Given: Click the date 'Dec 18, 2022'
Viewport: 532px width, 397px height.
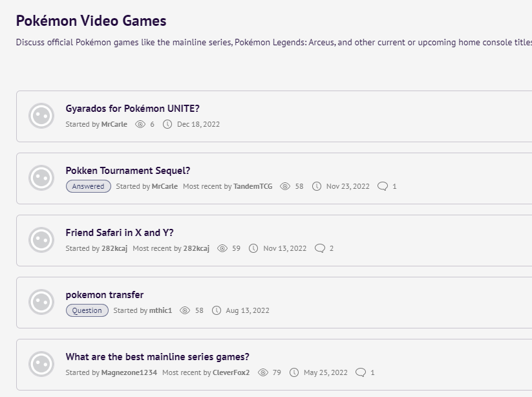Looking at the screenshot, I should [198, 125].
